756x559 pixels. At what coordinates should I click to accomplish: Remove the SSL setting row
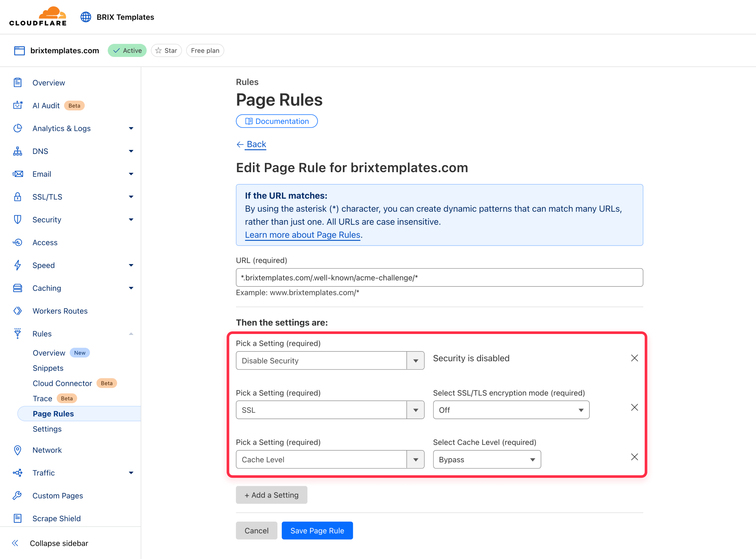[634, 407]
